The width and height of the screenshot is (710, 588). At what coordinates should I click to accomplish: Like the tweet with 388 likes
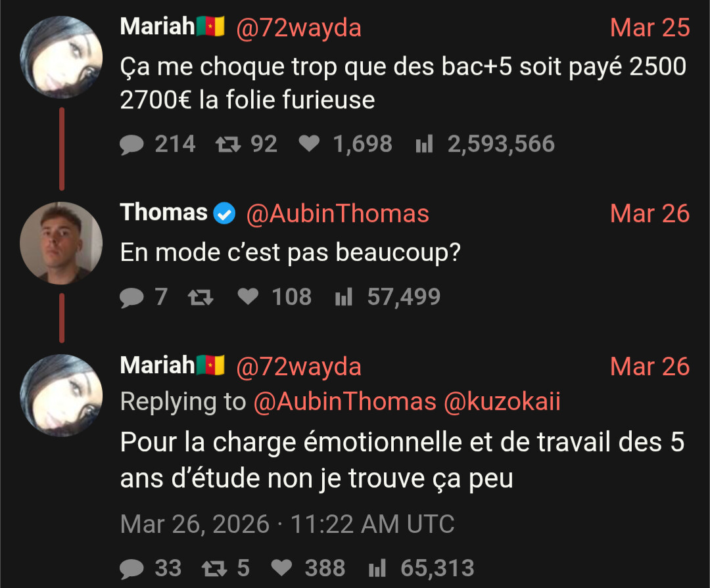(x=281, y=568)
